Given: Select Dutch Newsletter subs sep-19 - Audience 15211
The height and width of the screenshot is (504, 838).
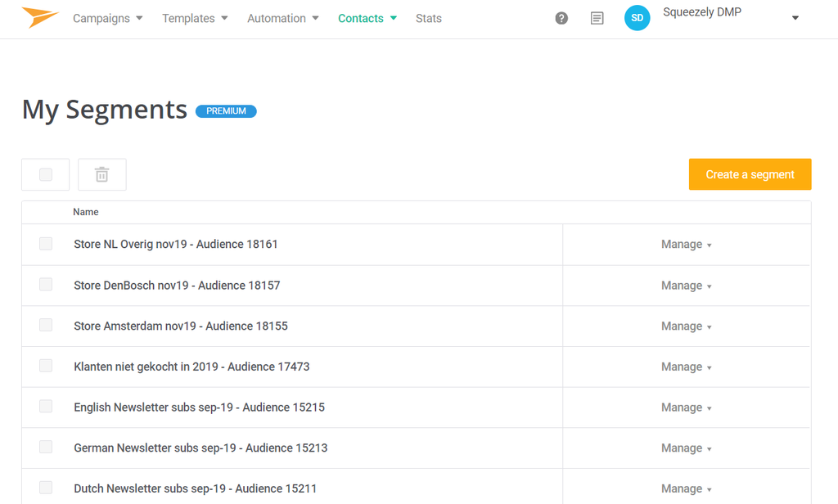Looking at the screenshot, I should pyautogui.click(x=195, y=488).
